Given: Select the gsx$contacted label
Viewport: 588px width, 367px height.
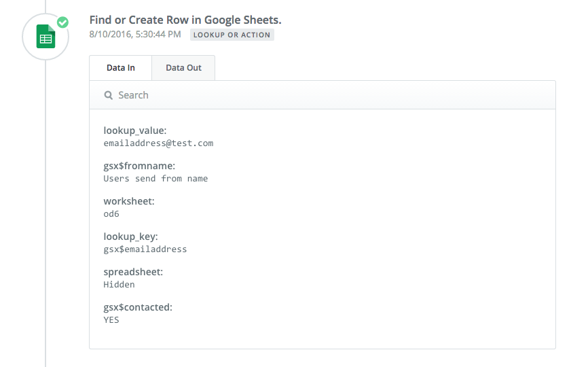Looking at the screenshot, I should 138,307.
